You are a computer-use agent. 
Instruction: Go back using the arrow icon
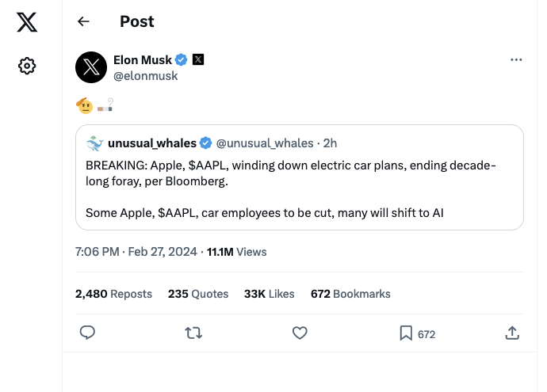pyautogui.click(x=83, y=22)
